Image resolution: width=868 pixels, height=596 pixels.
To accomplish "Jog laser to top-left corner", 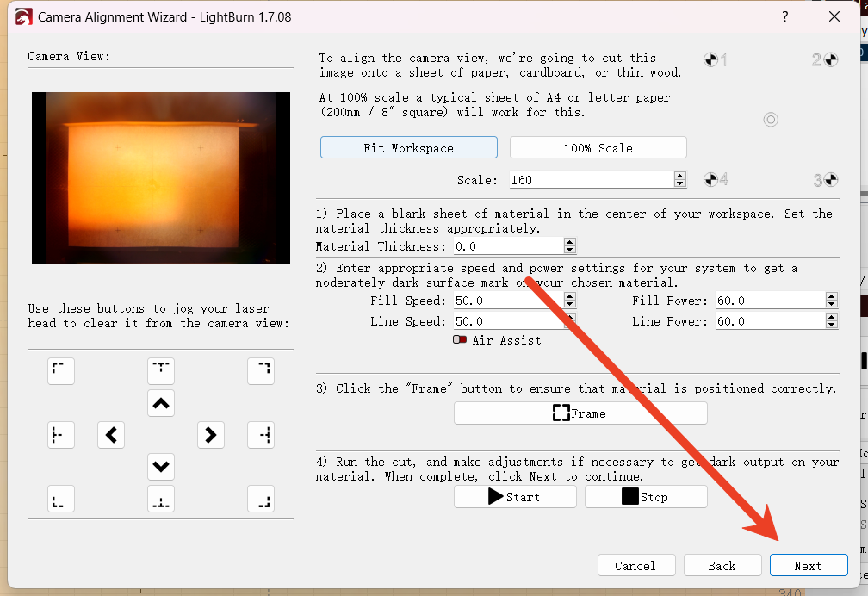I will (x=61, y=370).
